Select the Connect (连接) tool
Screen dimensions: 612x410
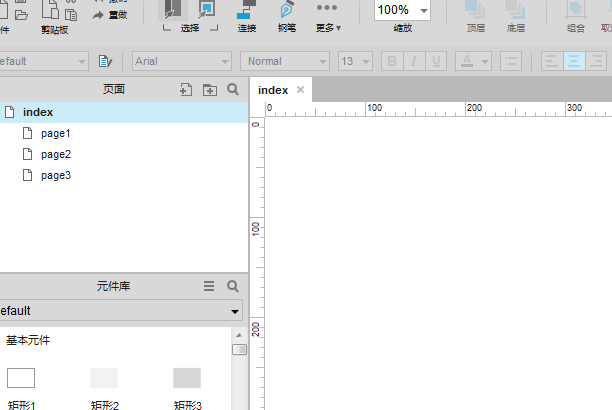pos(247,16)
